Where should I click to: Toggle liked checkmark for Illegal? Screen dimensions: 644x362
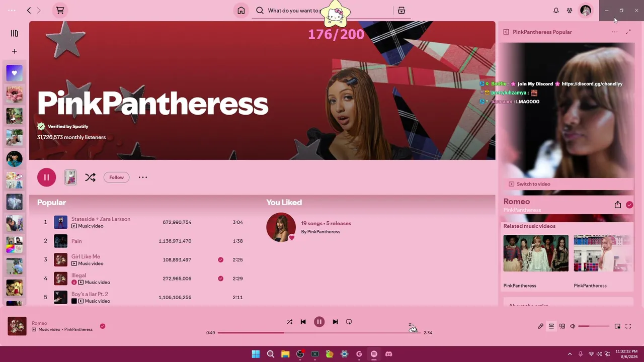pos(220,279)
